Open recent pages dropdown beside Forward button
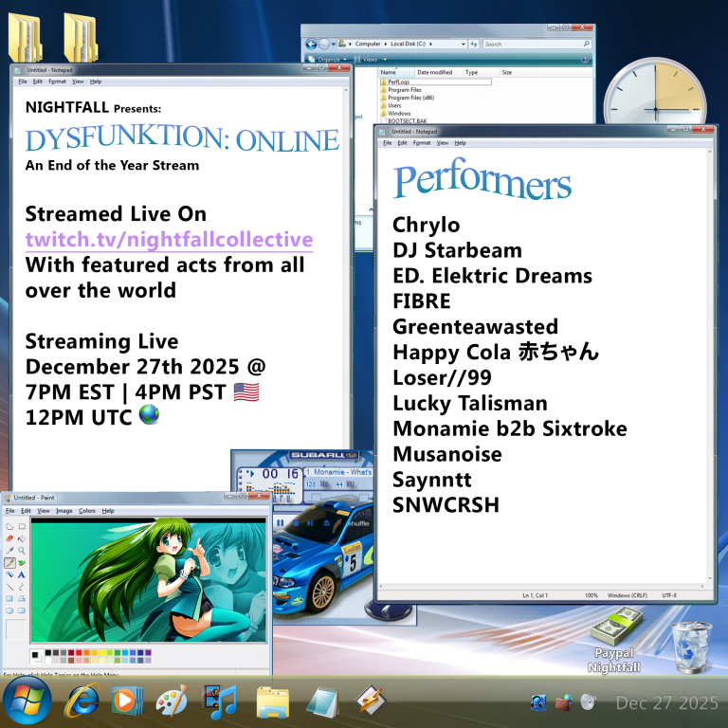Image resolution: width=728 pixels, height=728 pixels. (334, 45)
